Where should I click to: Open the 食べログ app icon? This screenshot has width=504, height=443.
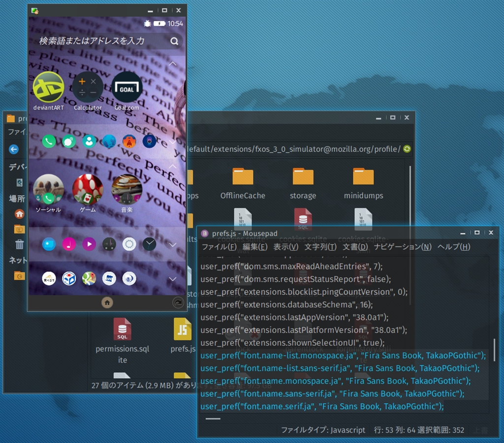point(49,279)
